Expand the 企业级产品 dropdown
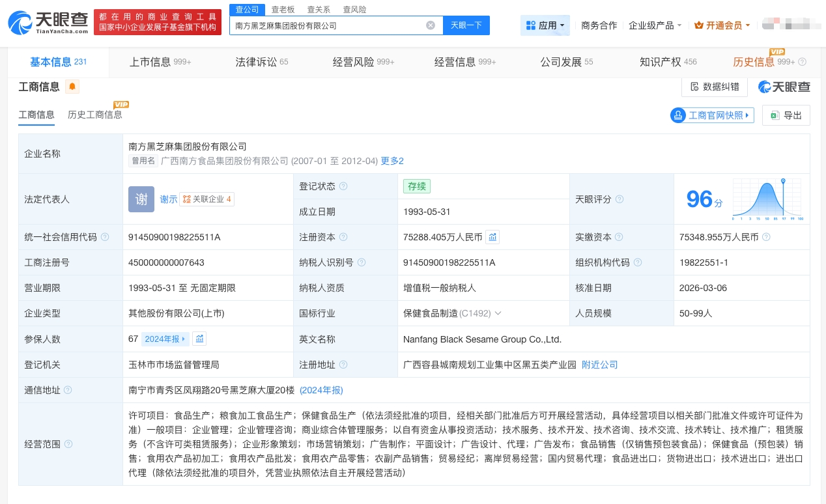Screen dimensions: 826x504 [655, 25]
